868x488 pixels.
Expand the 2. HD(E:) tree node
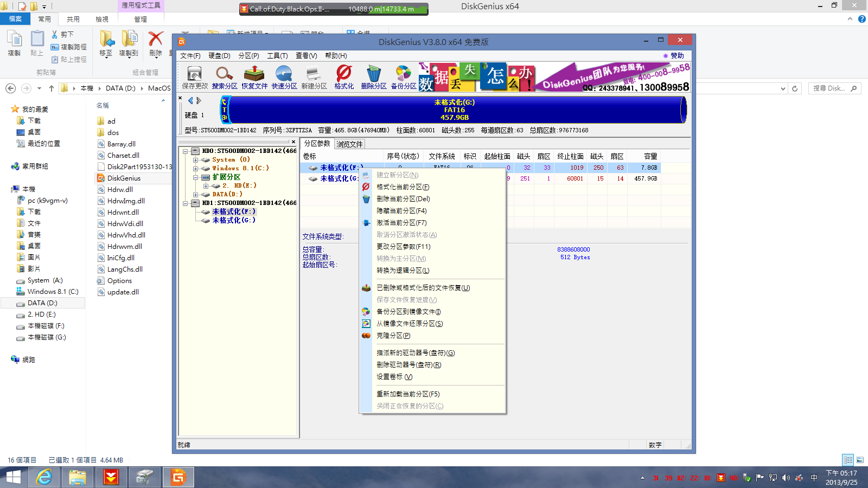(206, 186)
